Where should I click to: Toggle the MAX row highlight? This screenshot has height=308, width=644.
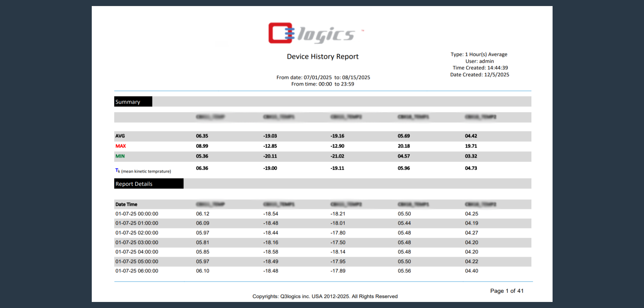pyautogui.click(x=121, y=146)
